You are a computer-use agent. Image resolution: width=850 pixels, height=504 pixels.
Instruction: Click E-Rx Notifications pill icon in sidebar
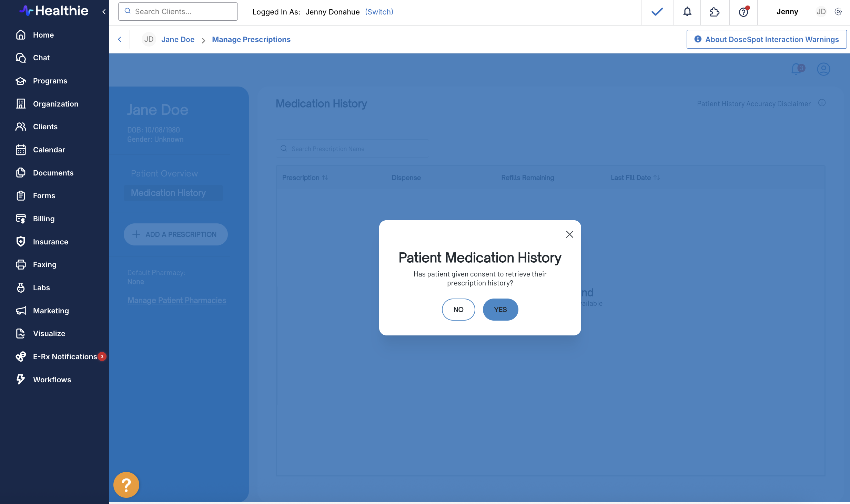pos(21,356)
